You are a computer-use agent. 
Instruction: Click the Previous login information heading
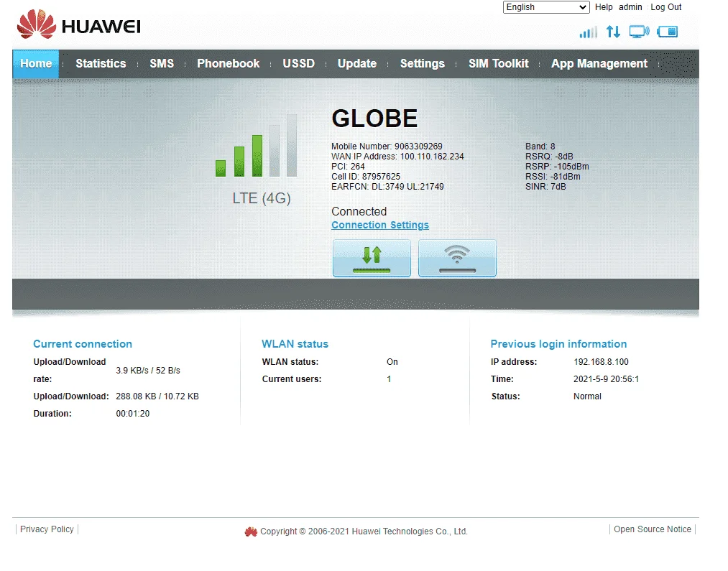click(x=558, y=344)
